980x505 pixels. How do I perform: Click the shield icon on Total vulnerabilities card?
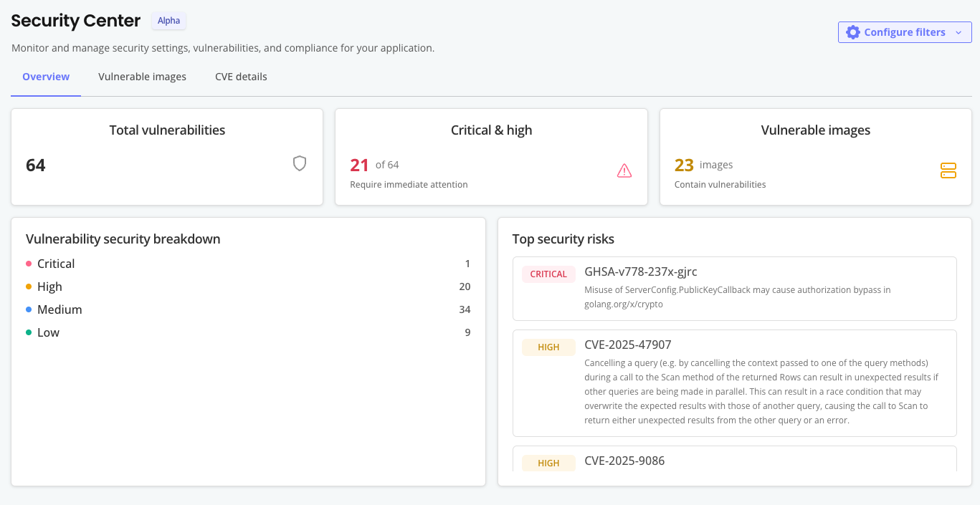[300, 163]
